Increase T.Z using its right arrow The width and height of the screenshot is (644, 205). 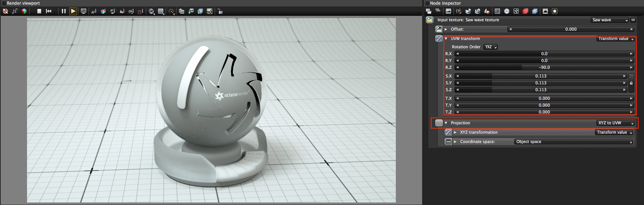631,112
